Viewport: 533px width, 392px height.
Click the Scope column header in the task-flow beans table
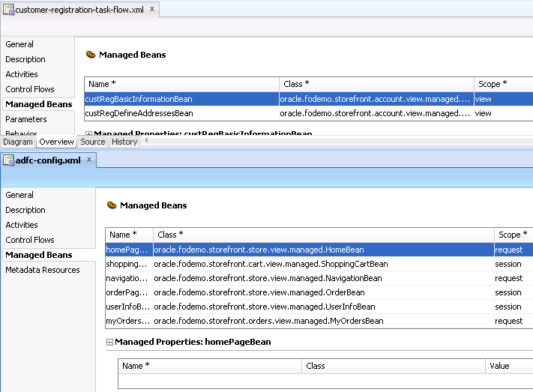504,84
